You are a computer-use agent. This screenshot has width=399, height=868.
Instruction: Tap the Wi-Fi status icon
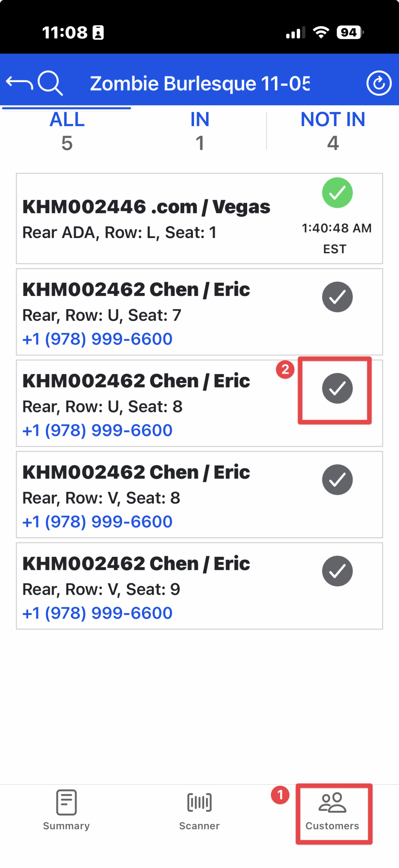coord(321,33)
